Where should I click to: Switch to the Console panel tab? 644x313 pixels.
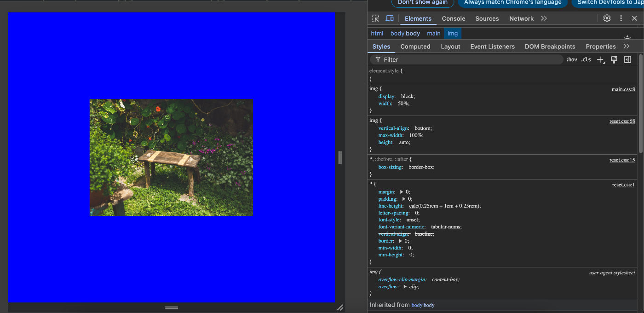click(454, 18)
